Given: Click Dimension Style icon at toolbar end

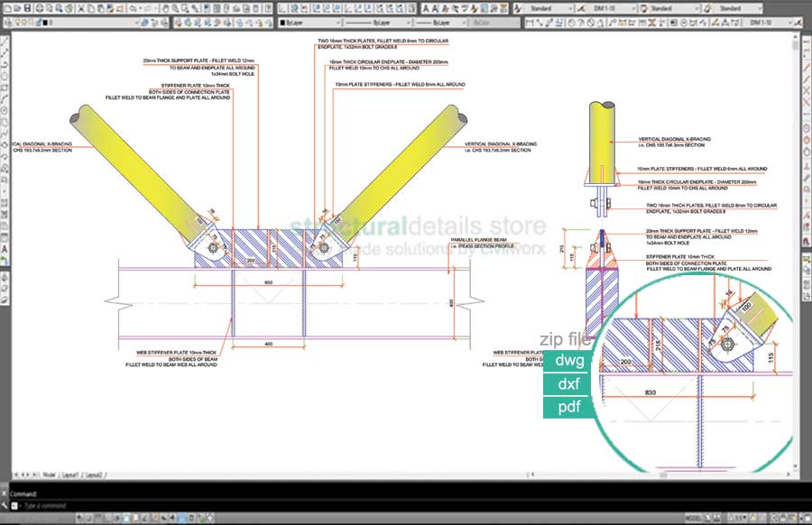Looking at the screenshot, I should point(799,23).
